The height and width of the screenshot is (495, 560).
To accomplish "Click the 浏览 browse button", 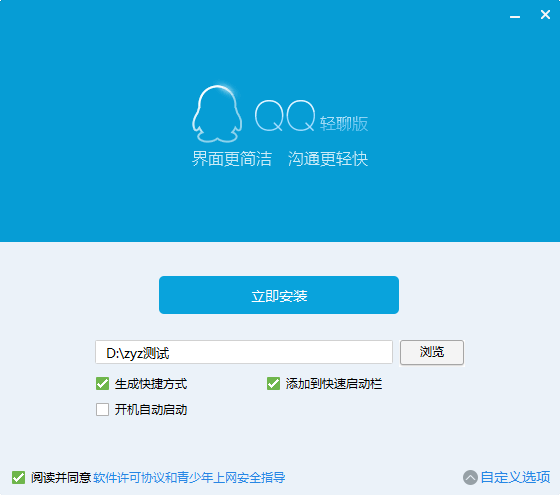I will click(x=432, y=352).
